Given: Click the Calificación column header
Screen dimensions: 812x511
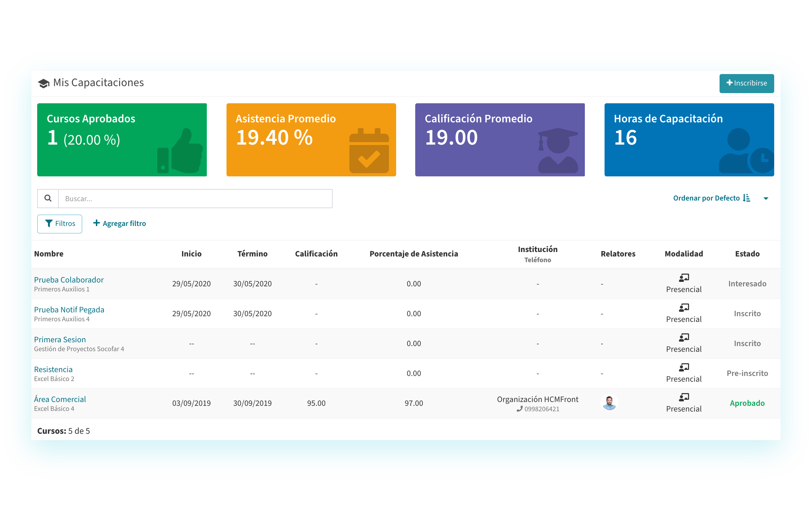Looking at the screenshot, I should pyautogui.click(x=316, y=254).
